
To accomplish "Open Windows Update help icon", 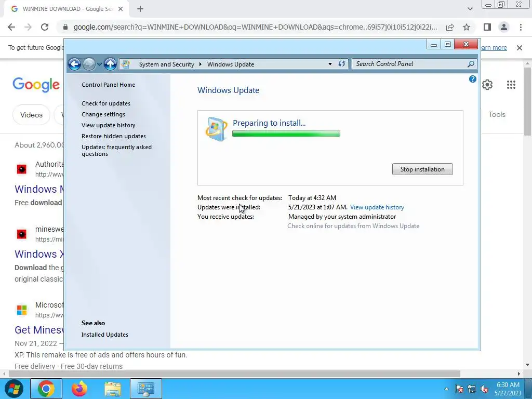I will [473, 79].
